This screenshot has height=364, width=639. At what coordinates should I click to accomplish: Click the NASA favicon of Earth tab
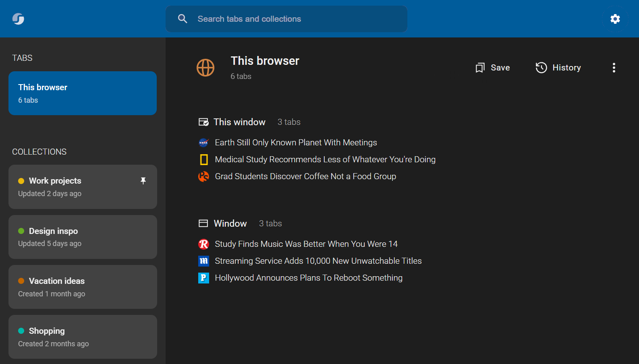[203, 143]
